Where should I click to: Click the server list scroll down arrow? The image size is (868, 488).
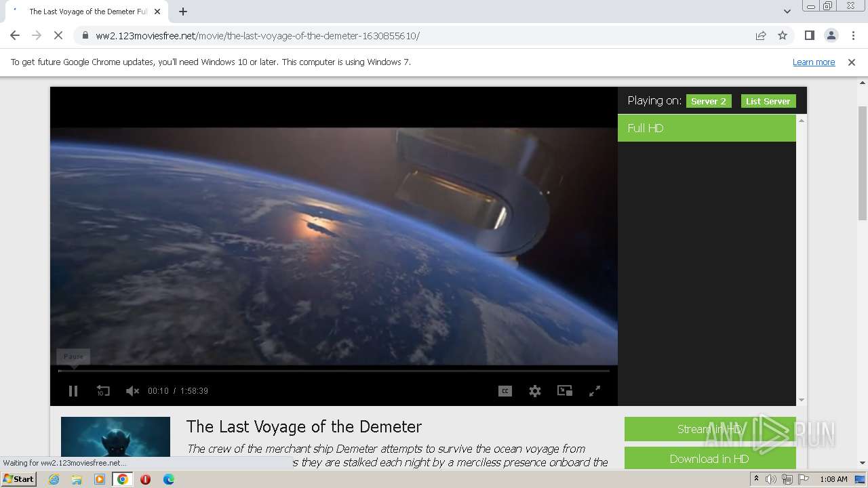tap(802, 401)
